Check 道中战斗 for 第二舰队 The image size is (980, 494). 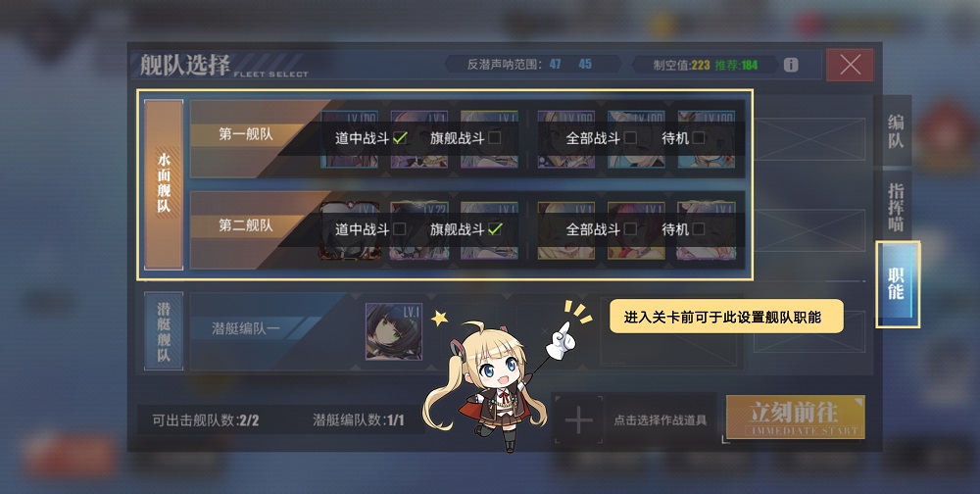[x=400, y=228]
